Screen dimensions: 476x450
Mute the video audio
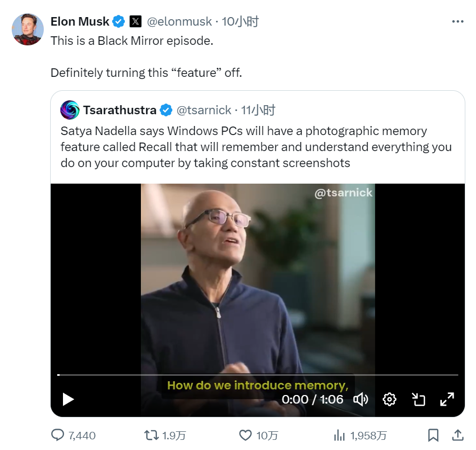[361, 399]
